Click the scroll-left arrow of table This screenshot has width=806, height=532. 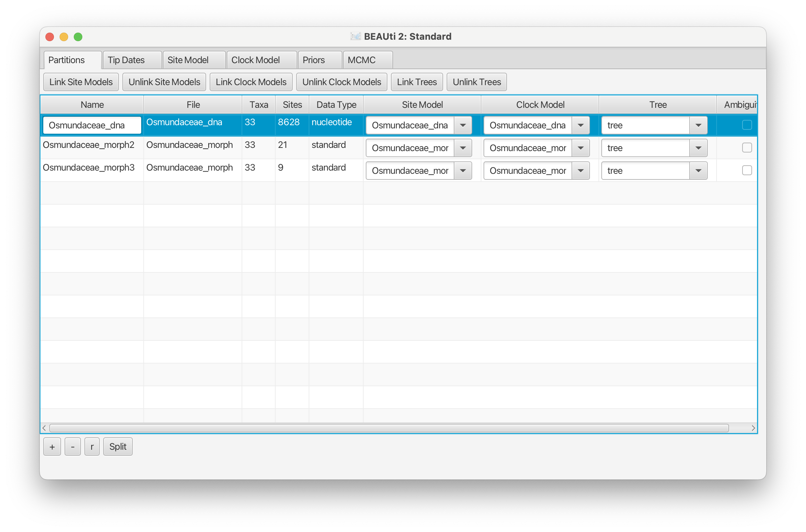(44, 428)
